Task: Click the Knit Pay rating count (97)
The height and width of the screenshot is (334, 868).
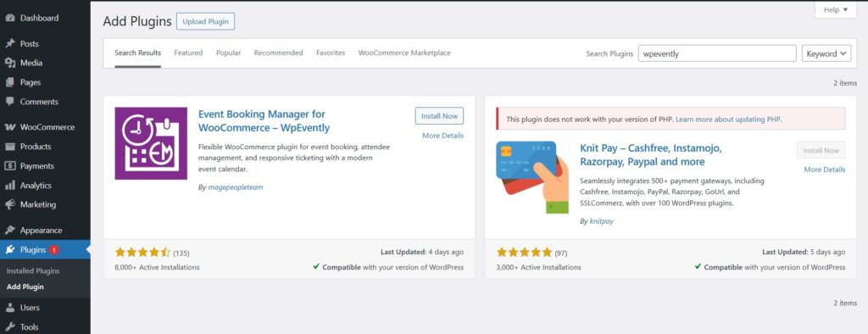Action: click(x=561, y=253)
